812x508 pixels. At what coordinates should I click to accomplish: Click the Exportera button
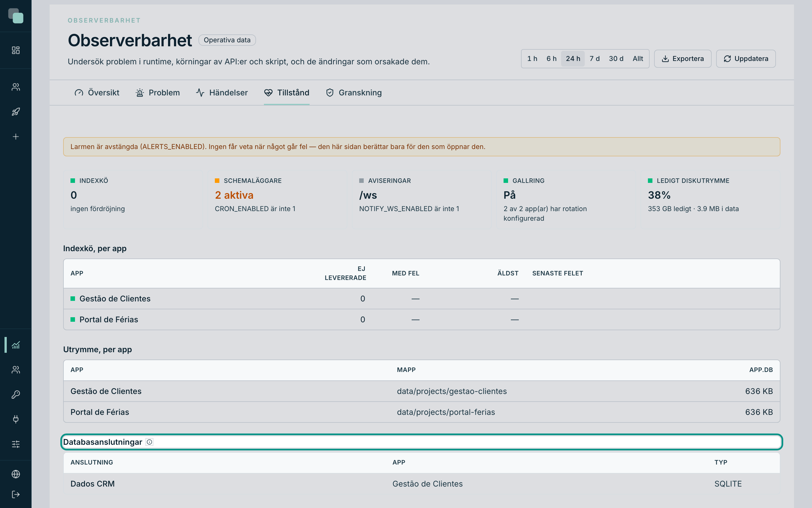pos(683,59)
